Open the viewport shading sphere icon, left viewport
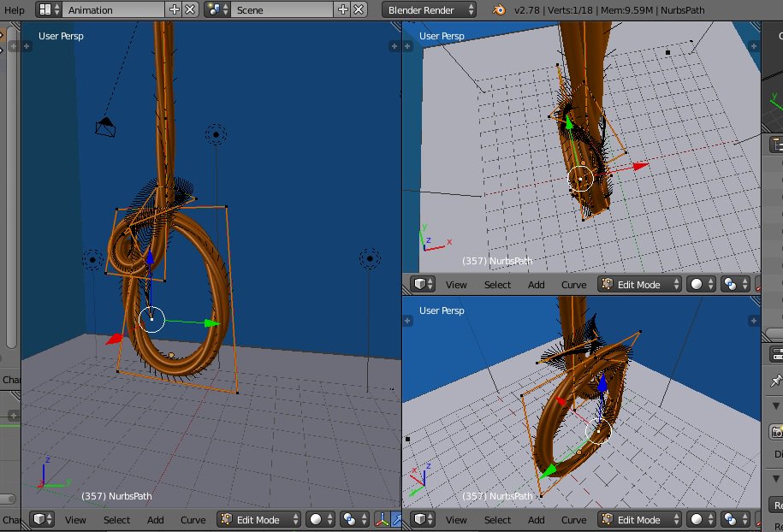Viewport: 783px width, 532px height. [315, 520]
